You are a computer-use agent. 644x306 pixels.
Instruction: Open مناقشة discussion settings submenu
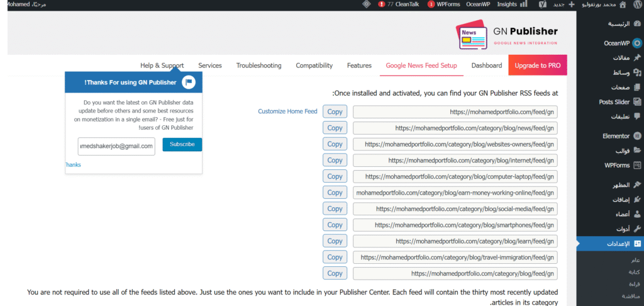point(631,296)
